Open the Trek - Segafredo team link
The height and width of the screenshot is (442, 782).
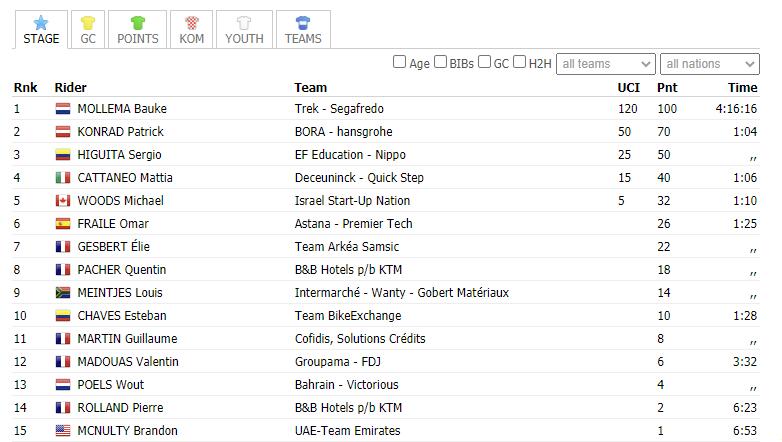[x=339, y=109]
